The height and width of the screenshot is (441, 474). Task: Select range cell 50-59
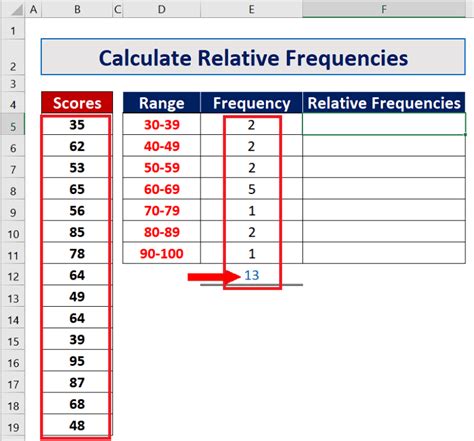[162, 167]
